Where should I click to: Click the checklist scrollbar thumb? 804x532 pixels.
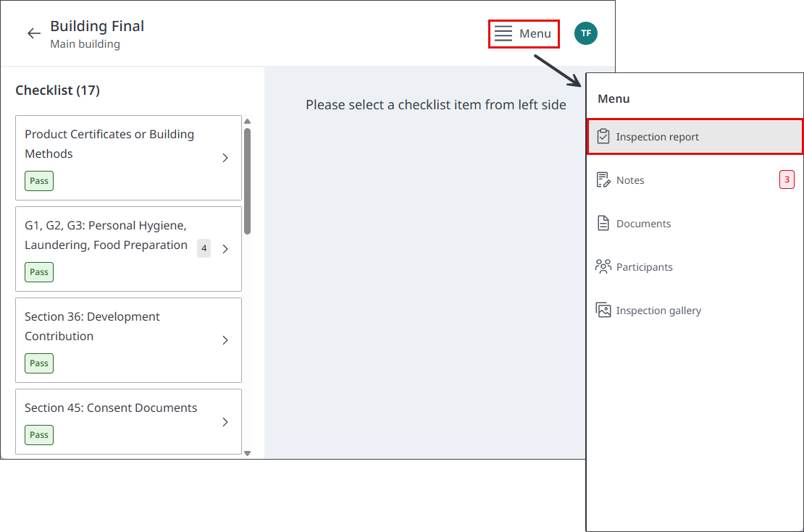pos(248,181)
